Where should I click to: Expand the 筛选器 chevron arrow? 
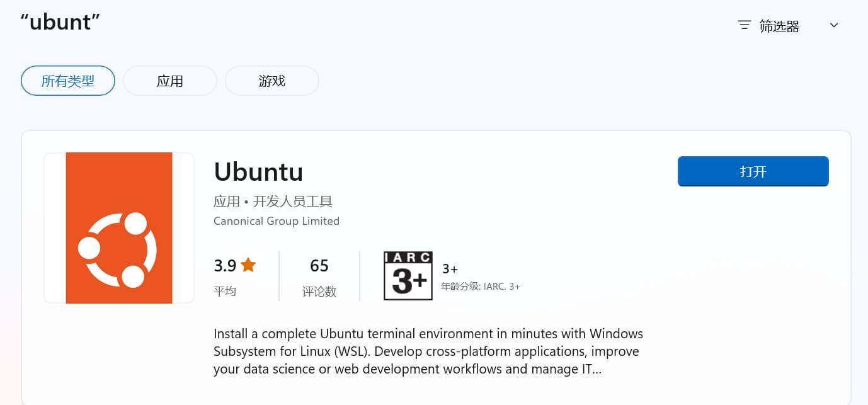(x=834, y=26)
